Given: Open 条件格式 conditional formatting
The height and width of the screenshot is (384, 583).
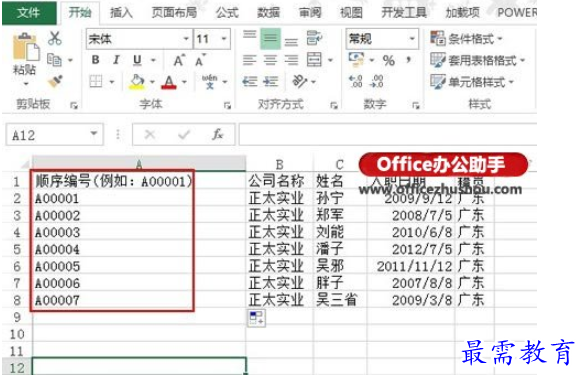Looking at the screenshot, I should [467, 38].
